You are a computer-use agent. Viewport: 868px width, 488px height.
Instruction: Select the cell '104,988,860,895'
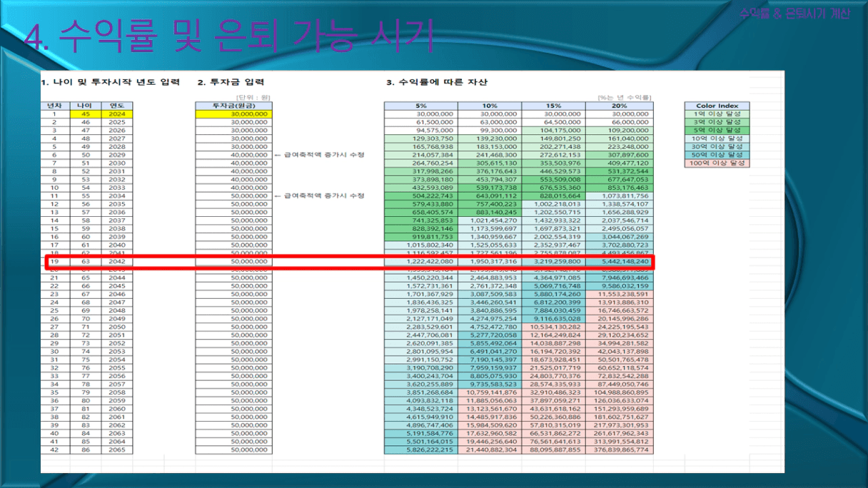[618, 392]
